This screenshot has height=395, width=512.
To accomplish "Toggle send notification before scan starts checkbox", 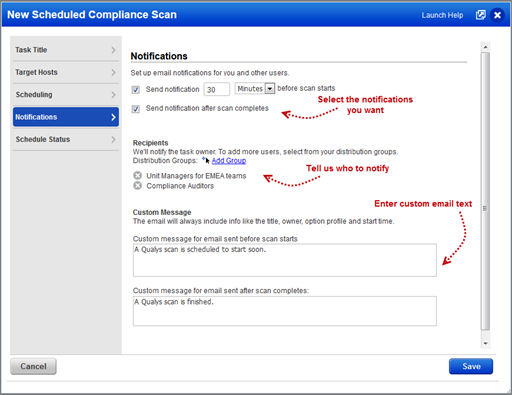I will [135, 90].
